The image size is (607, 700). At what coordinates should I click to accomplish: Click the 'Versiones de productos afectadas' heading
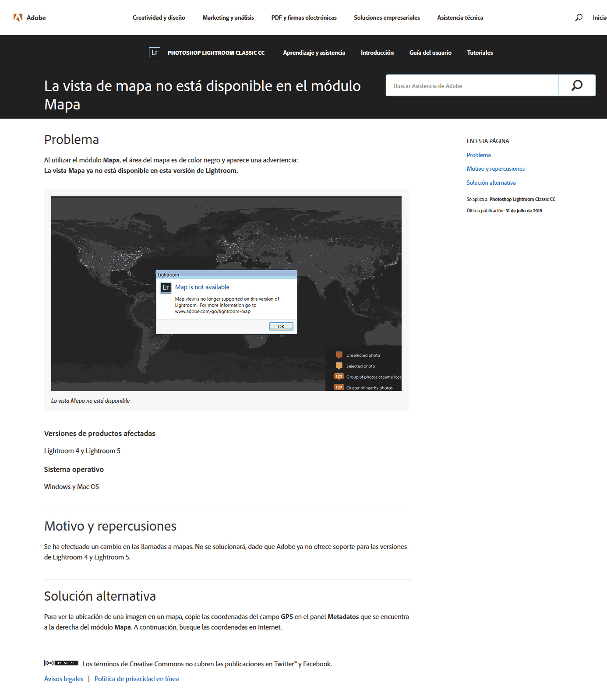coord(100,433)
